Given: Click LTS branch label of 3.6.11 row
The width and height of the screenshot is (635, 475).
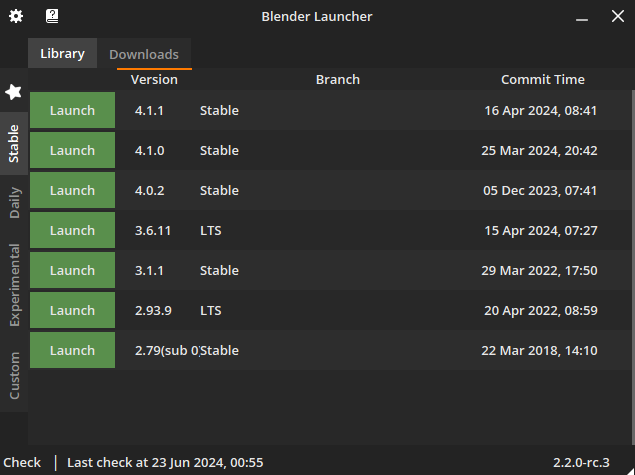Looking at the screenshot, I should 211,231.
